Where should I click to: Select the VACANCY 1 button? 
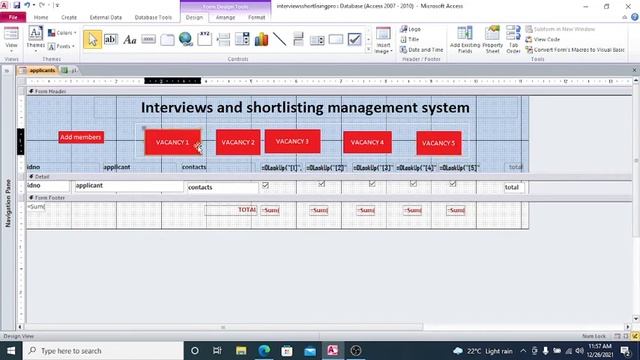pyautogui.click(x=173, y=142)
